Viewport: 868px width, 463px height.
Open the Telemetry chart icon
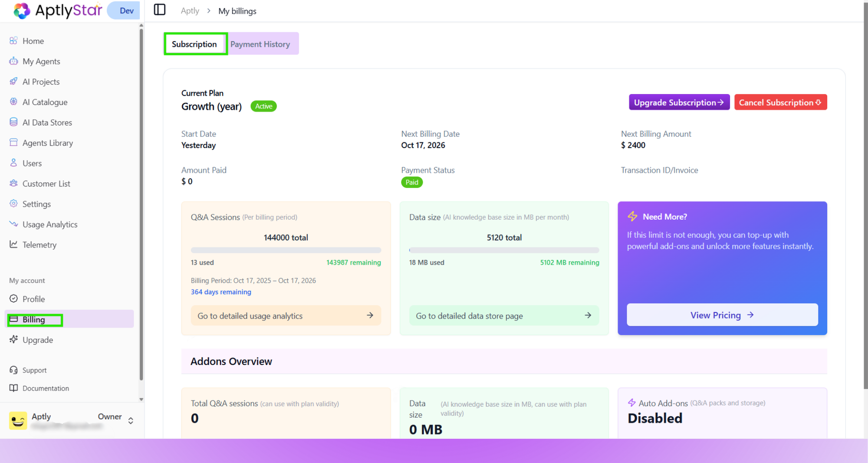(x=14, y=245)
